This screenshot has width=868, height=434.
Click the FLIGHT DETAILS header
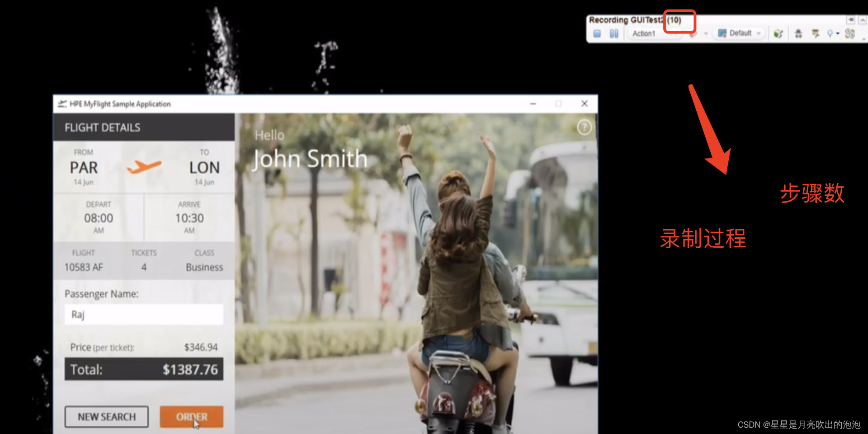coord(102,127)
